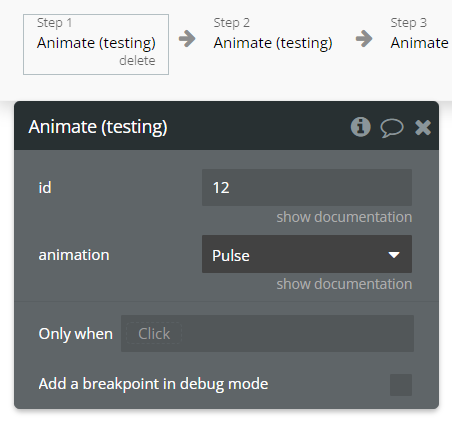The width and height of the screenshot is (452, 426).
Task: Click the speech bubble comment icon
Action: (x=392, y=128)
